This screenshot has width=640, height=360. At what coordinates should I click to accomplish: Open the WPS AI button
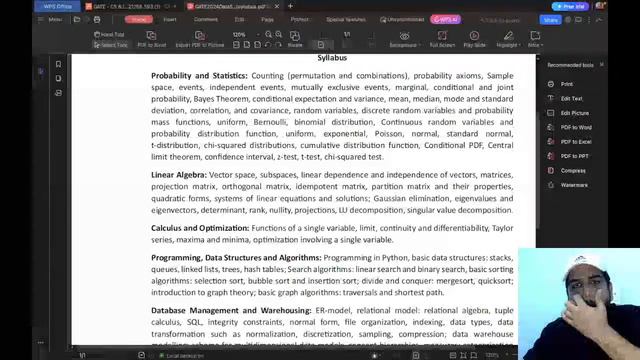[445, 19]
